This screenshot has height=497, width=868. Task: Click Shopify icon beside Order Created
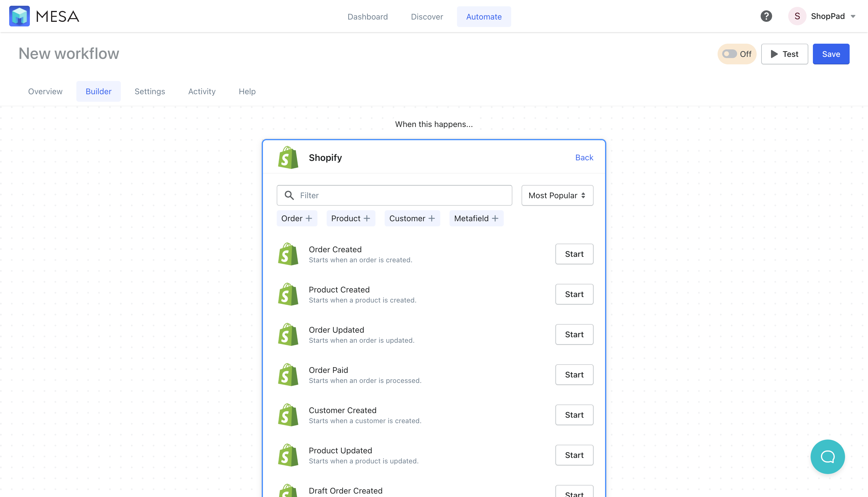(x=288, y=254)
